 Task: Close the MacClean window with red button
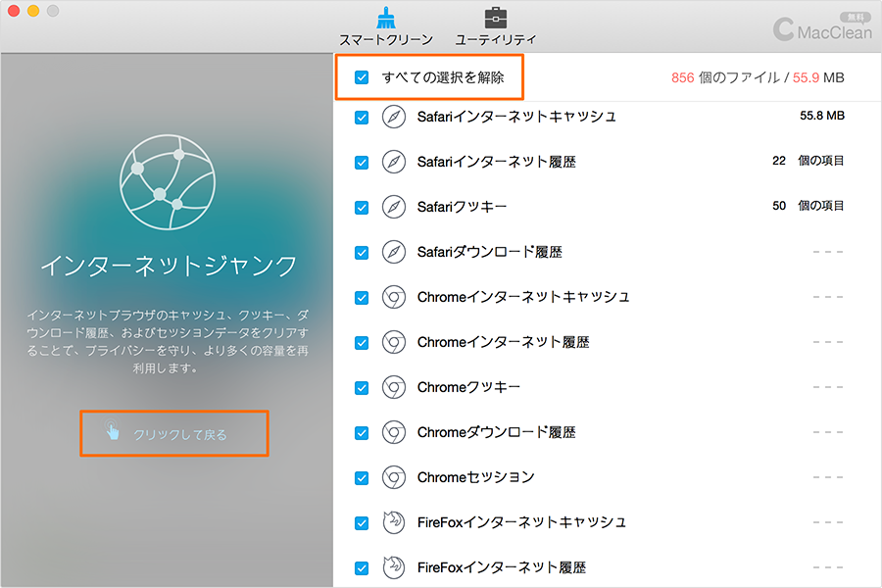(x=14, y=11)
